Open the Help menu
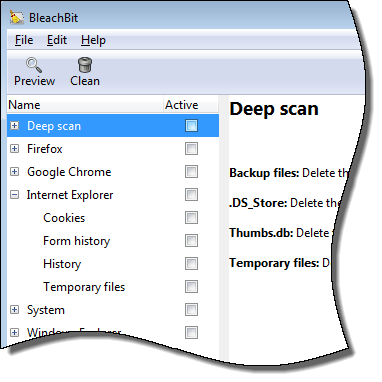Viewport: 382px width, 382px height. coord(93,40)
